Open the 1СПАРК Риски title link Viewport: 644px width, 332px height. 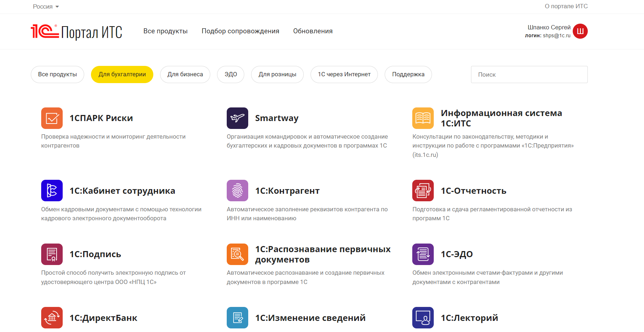[x=101, y=118]
